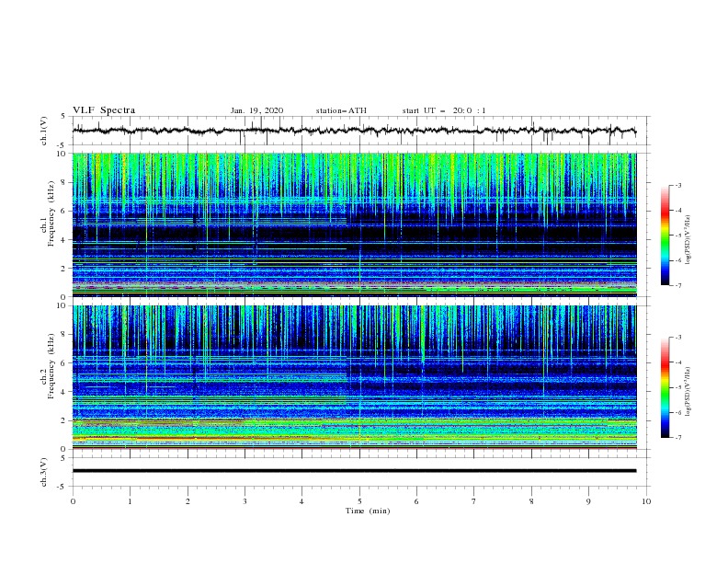Select the ch.2 colorbar 'log(PSD)(V²/Hz)' label
This screenshot has width=728, height=563.
coord(688,391)
